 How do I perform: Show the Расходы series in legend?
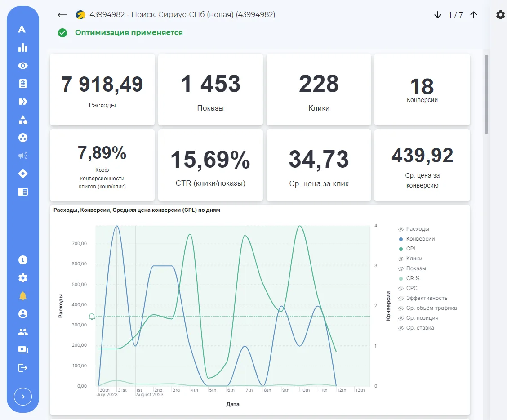[414, 229]
